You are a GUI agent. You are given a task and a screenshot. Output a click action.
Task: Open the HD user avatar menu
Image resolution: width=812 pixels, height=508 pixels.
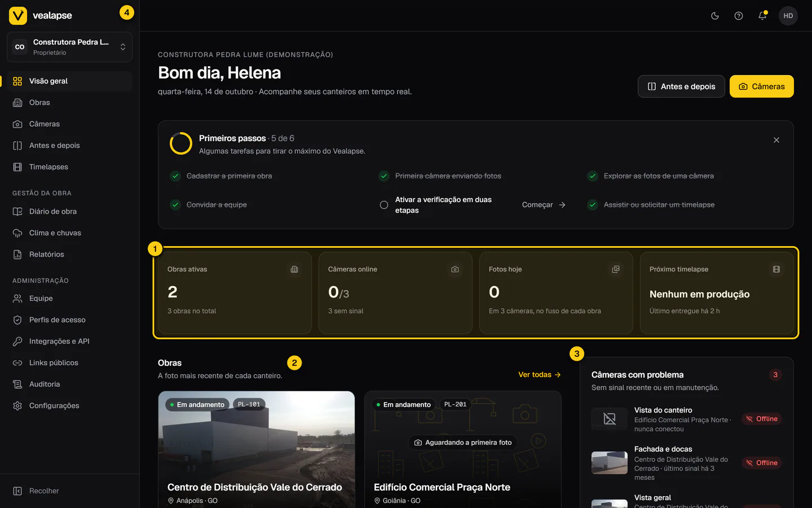click(788, 16)
